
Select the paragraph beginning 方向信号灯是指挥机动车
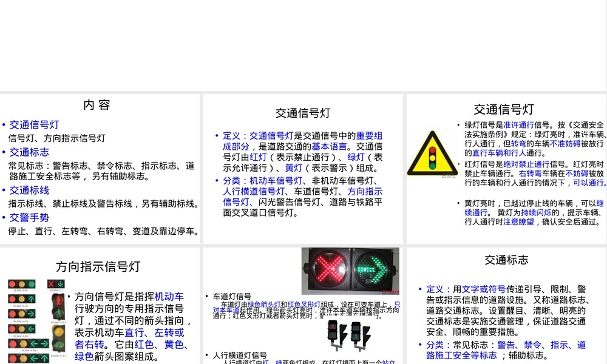pos(132,326)
